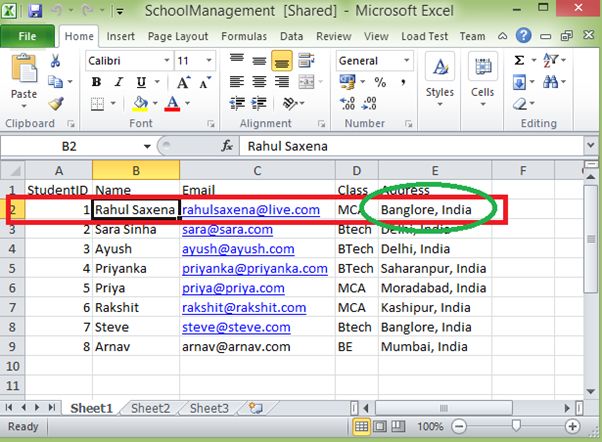Toggle bottom align button
Screen dimensions: 602x442
coord(282,61)
